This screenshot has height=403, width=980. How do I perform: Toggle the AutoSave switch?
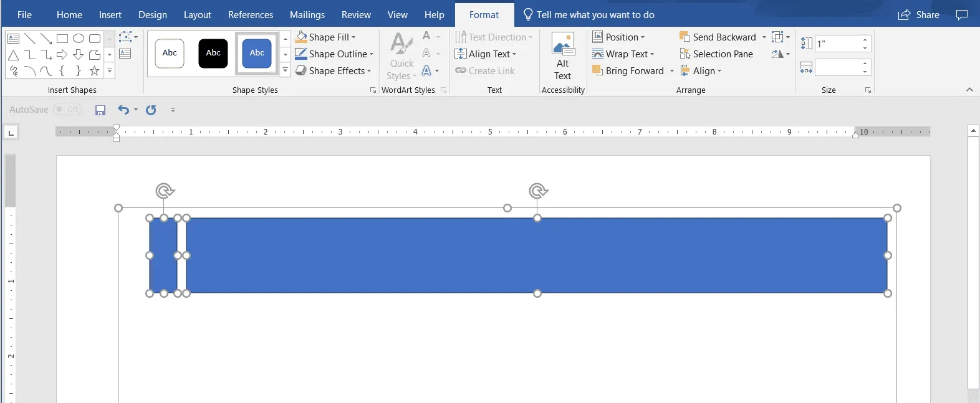click(x=67, y=110)
